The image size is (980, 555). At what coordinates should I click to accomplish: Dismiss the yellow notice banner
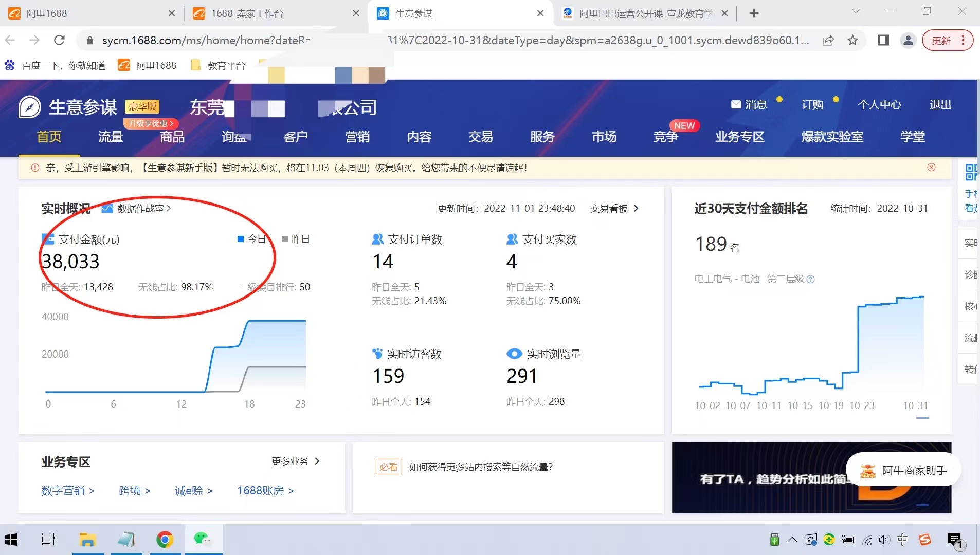pyautogui.click(x=931, y=168)
